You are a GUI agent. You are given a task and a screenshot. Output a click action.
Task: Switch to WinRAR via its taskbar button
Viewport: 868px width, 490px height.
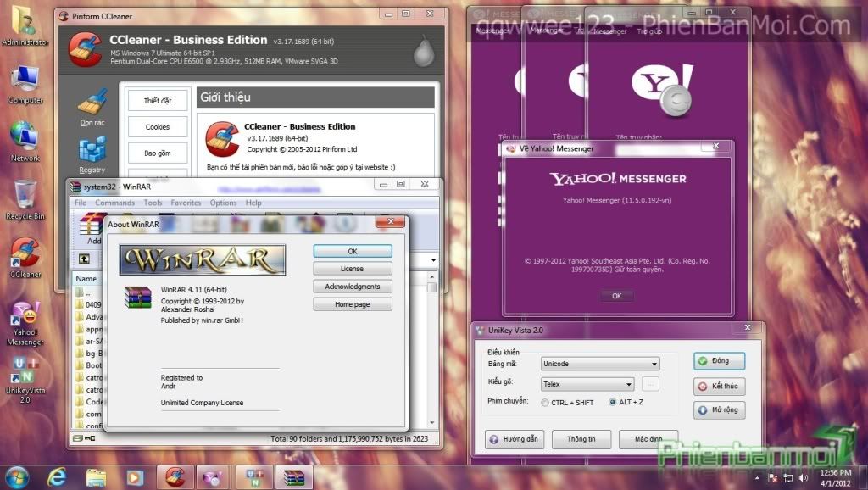tap(294, 477)
